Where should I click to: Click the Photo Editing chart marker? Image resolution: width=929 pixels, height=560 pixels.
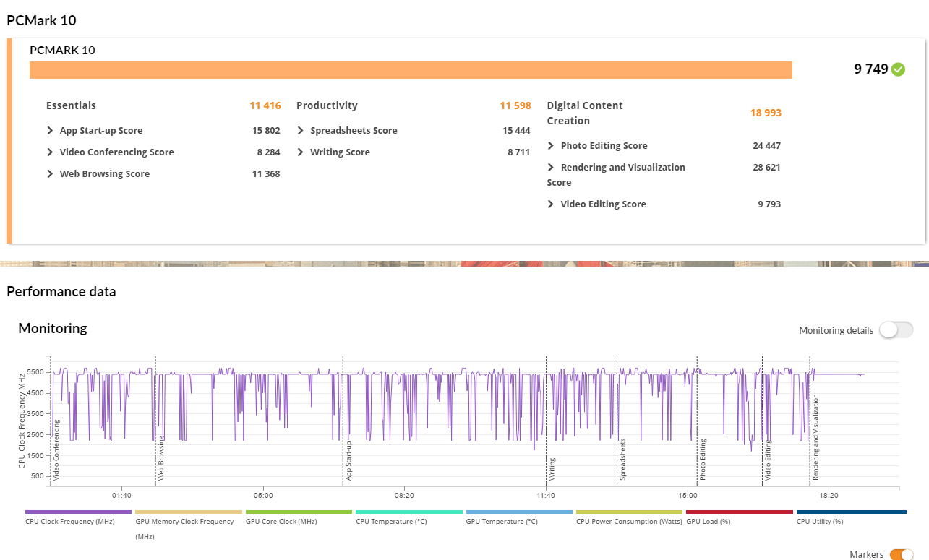703,460
